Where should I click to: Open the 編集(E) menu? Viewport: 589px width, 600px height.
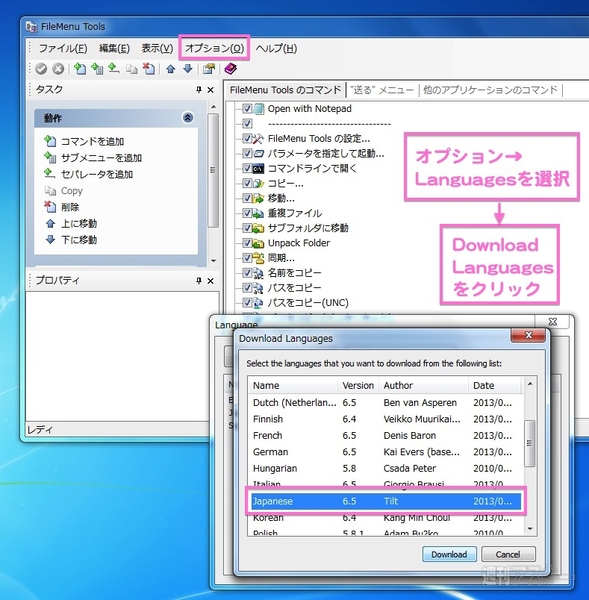pyautogui.click(x=114, y=48)
